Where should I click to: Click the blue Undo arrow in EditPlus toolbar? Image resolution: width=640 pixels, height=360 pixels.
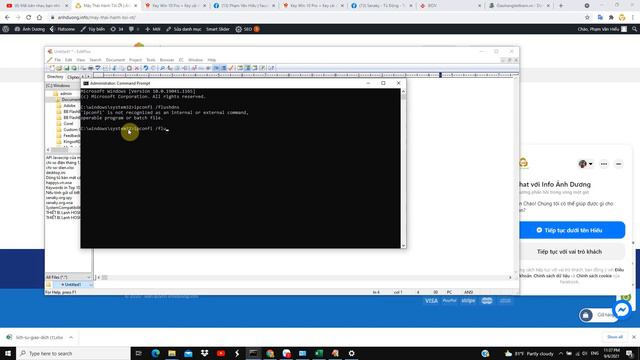(146, 68)
